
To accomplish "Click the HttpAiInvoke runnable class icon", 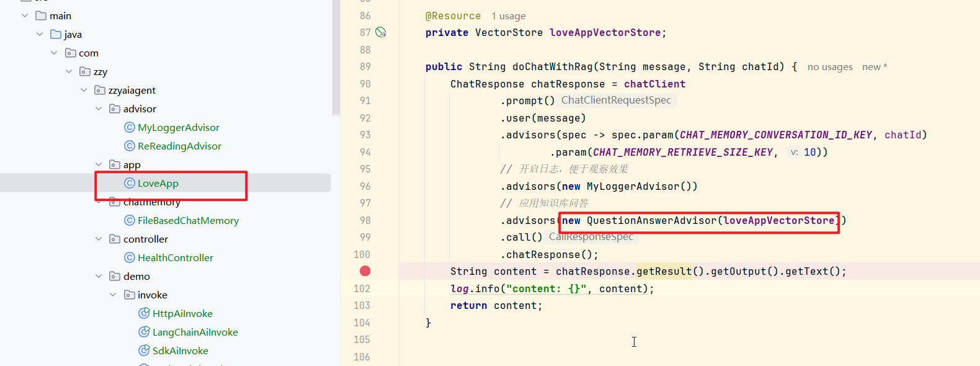I will (145, 313).
